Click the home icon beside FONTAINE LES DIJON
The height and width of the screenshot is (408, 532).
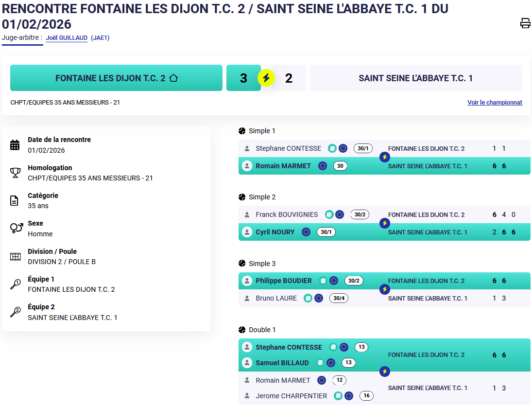pyautogui.click(x=173, y=78)
